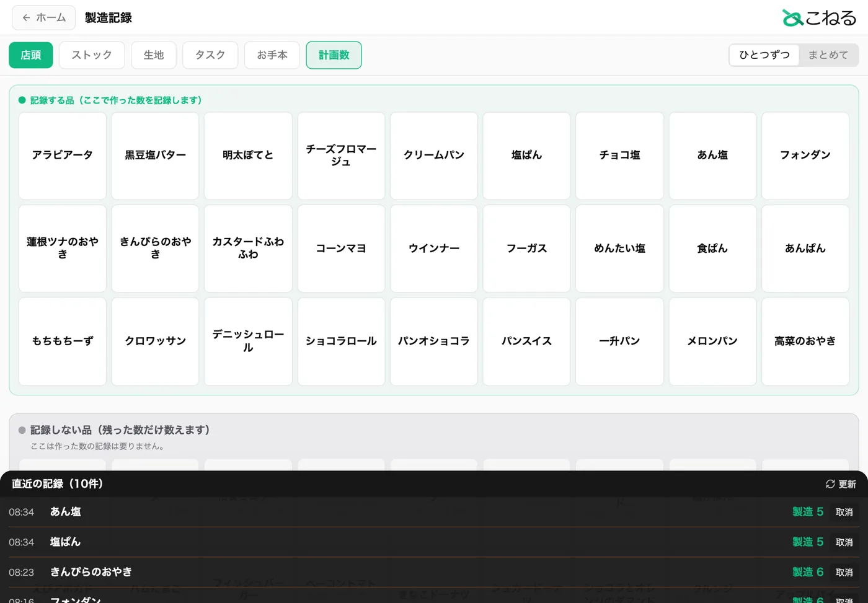Select the チョコ塩 tile
The width and height of the screenshot is (868, 603).
coord(619,156)
